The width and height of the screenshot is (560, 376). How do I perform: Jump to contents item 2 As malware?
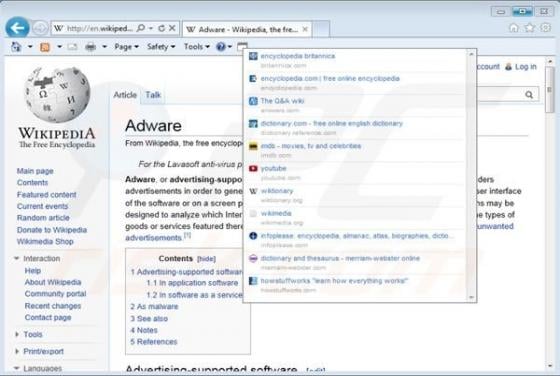tap(154, 307)
